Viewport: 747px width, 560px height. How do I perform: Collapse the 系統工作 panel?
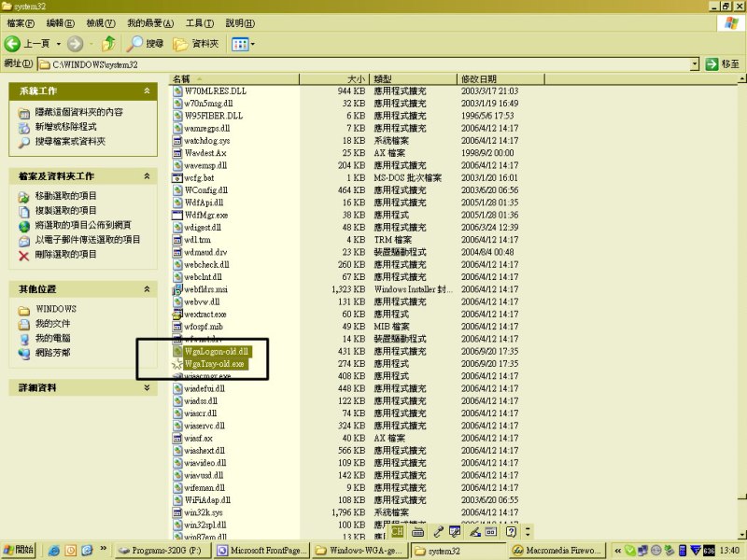(147, 91)
